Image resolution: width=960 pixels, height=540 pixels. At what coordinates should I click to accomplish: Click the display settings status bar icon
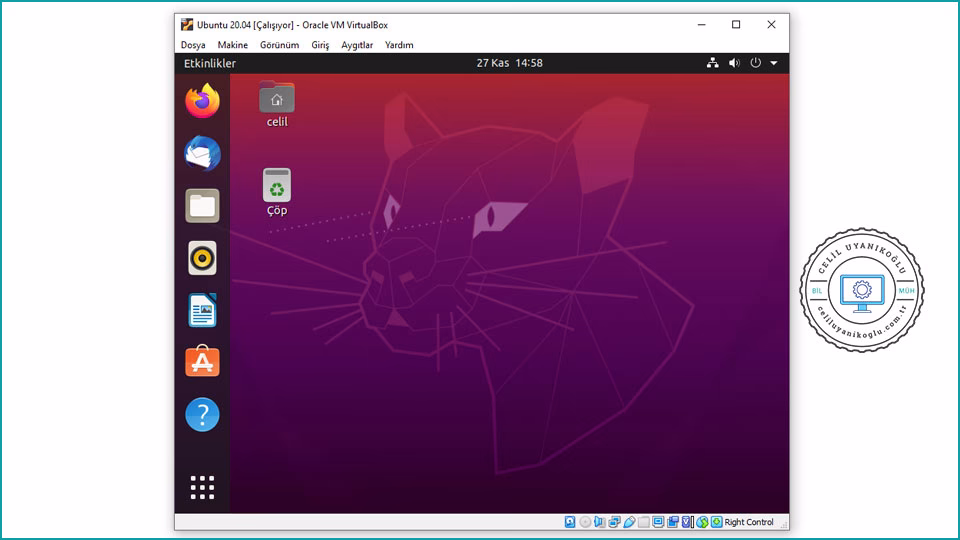pyautogui.click(x=658, y=522)
